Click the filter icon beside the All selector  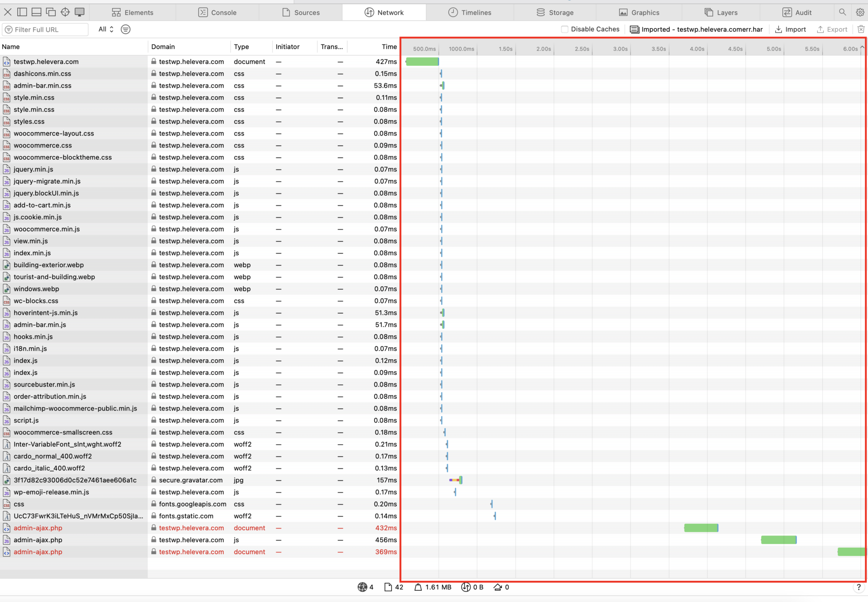[125, 29]
